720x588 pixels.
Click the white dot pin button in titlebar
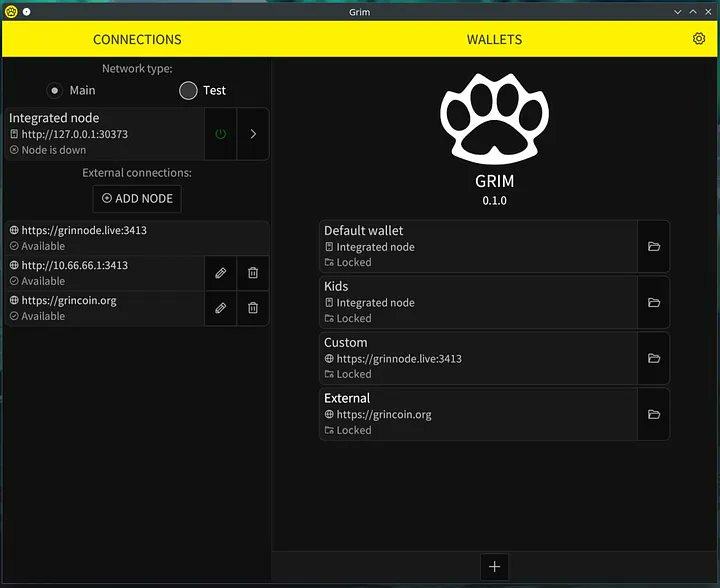pos(27,11)
